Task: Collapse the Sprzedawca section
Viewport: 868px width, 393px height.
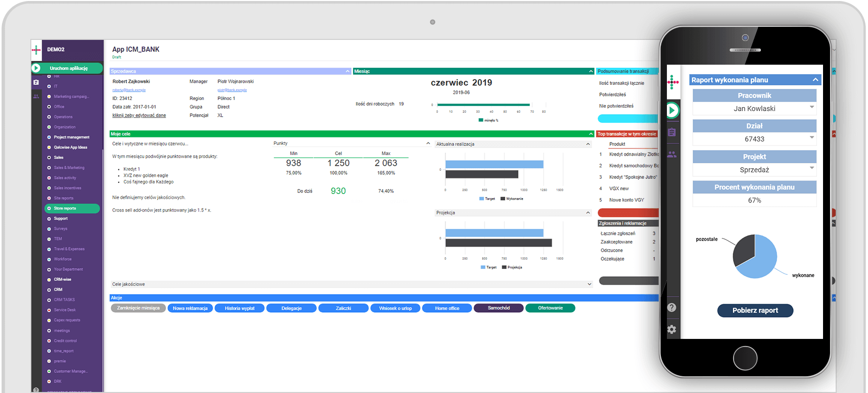Action: [348, 71]
